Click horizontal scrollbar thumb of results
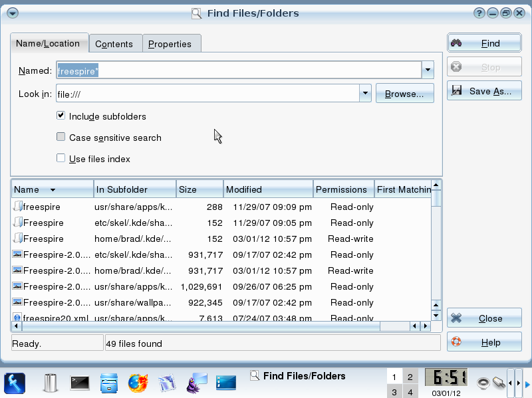The height and width of the screenshot is (398, 532). tap(201, 326)
